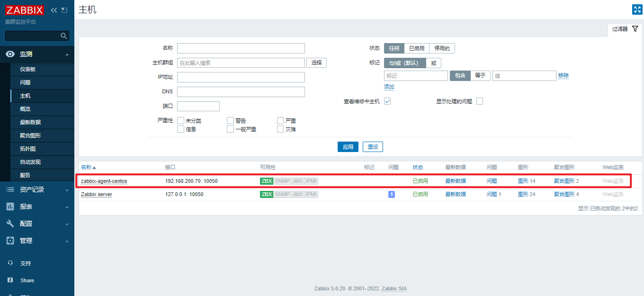Click 移除 tag link
This screenshot has width=644, height=296.
pyautogui.click(x=563, y=75)
